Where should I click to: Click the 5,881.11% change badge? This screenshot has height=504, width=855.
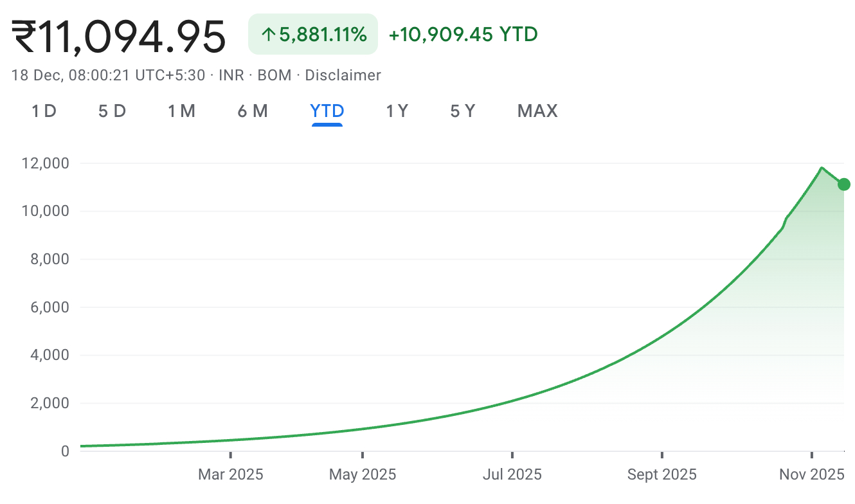[313, 34]
